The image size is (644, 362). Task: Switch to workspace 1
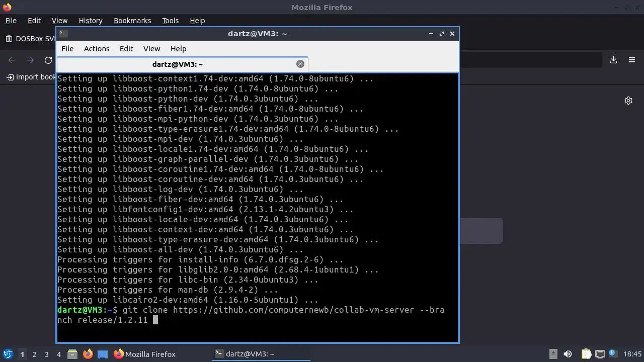(22, 354)
